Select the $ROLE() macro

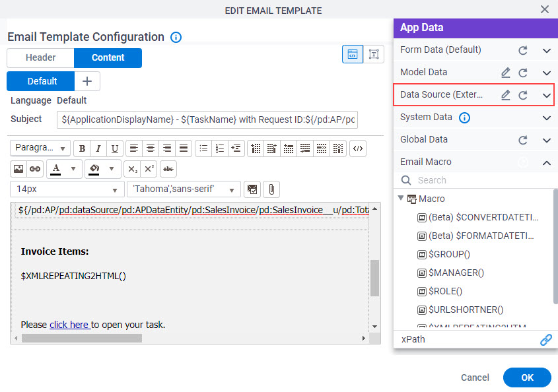(x=445, y=291)
